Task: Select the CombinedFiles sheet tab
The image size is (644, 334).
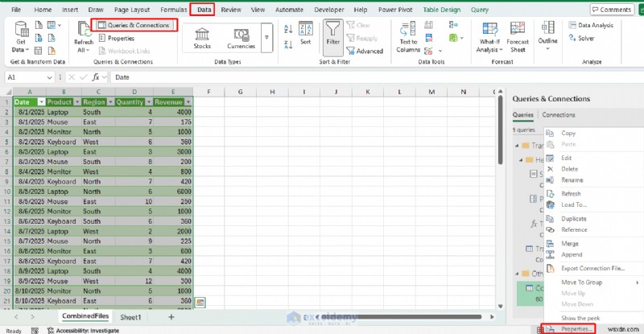Action: (x=85, y=316)
